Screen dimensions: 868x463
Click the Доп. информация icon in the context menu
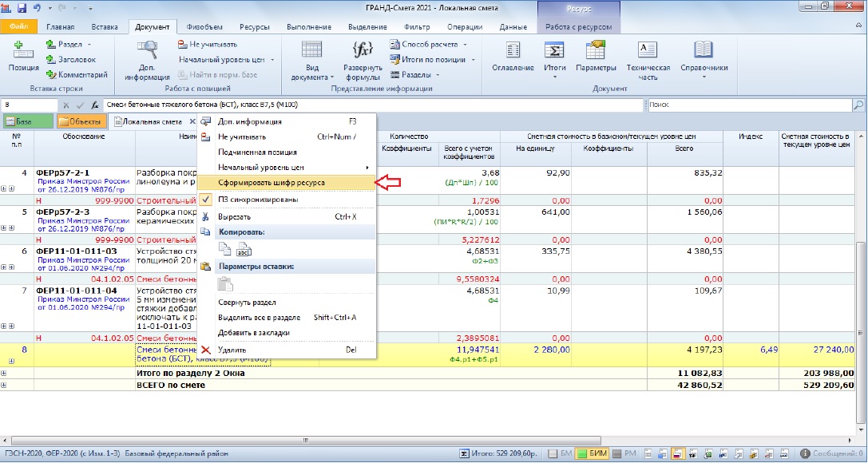click(206, 121)
